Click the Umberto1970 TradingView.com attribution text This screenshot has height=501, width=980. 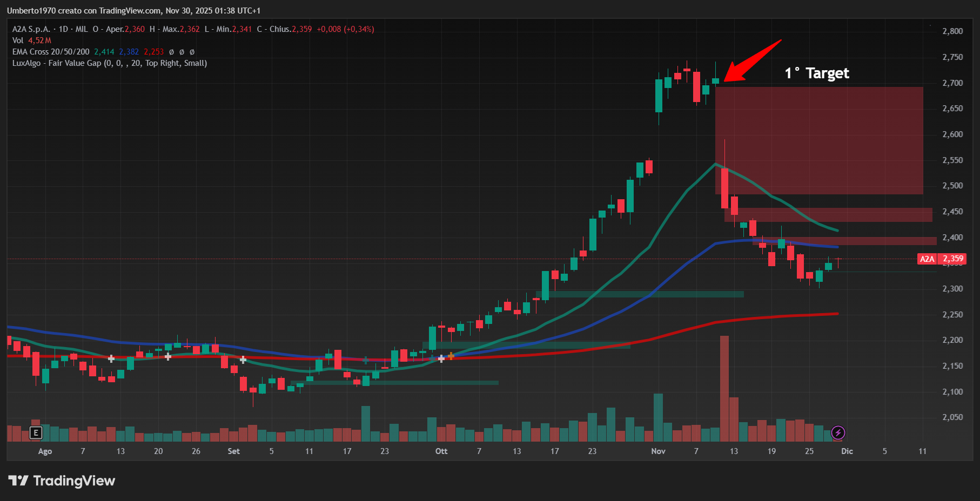(133, 11)
